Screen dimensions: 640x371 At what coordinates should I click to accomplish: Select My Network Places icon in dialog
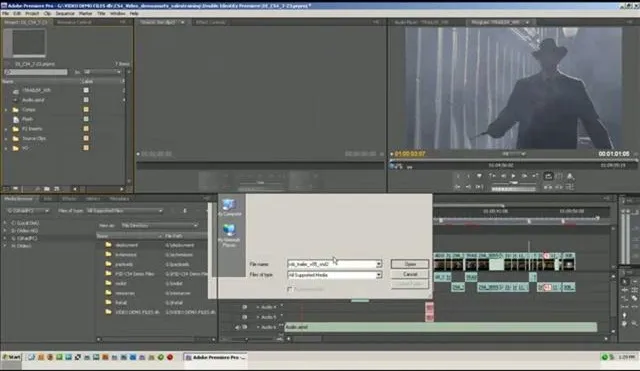pos(229,236)
